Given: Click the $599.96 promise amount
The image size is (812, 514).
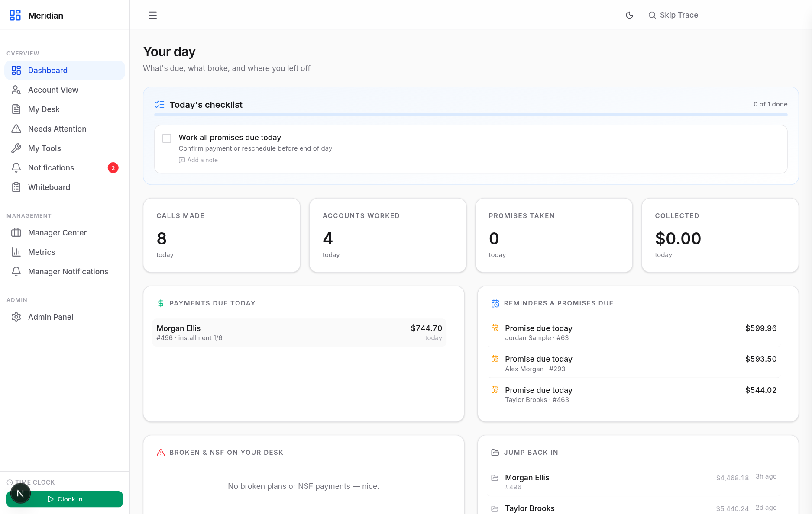Looking at the screenshot, I should coord(761,328).
